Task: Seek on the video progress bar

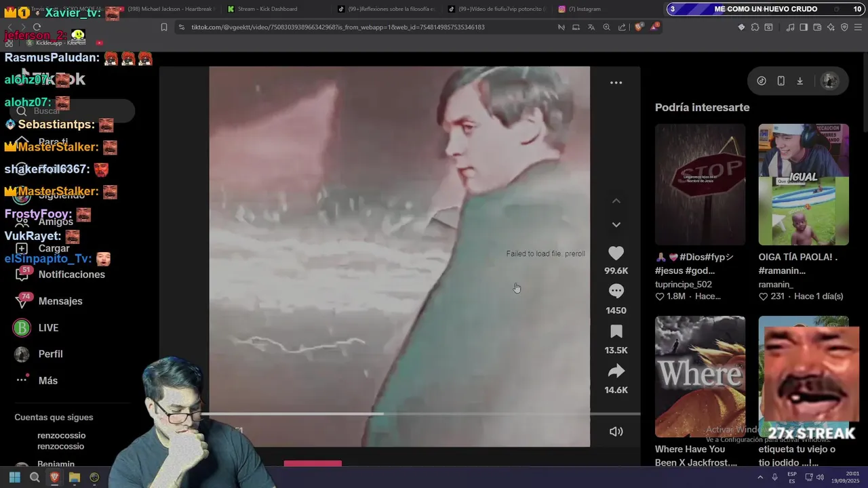Action: pyautogui.click(x=420, y=413)
